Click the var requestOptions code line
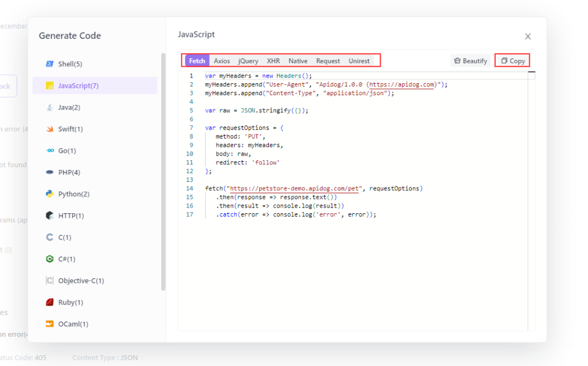Screen dimensions: 588x366 tap(244, 128)
